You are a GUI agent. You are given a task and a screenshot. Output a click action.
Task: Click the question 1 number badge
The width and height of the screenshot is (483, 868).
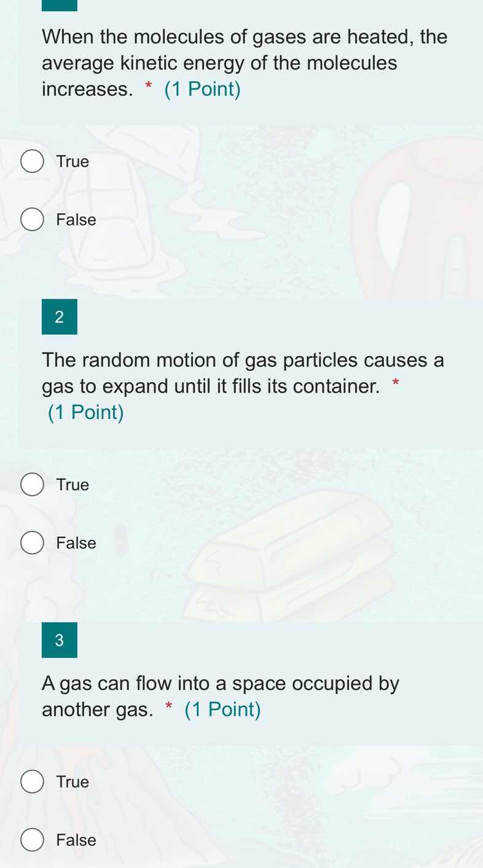click(59, 4)
